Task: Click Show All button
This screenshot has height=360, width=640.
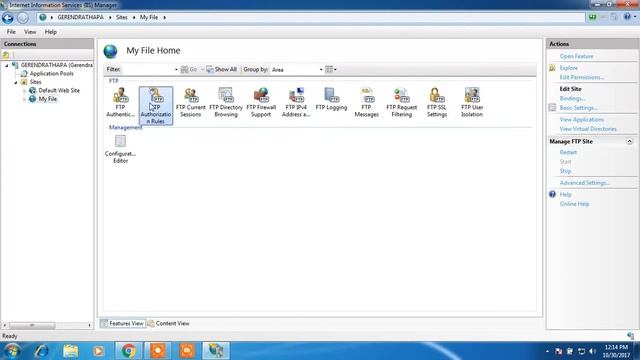Action: [x=222, y=69]
